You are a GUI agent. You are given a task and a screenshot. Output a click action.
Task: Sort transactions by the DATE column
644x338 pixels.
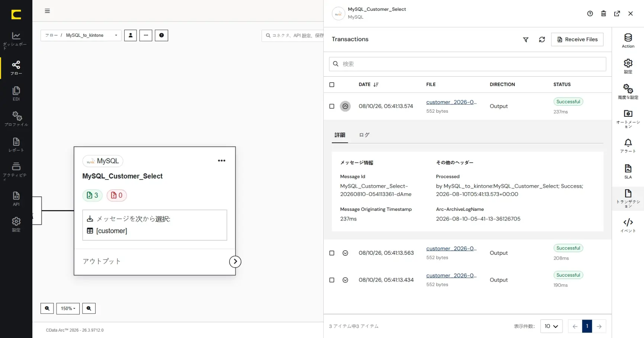coord(368,84)
